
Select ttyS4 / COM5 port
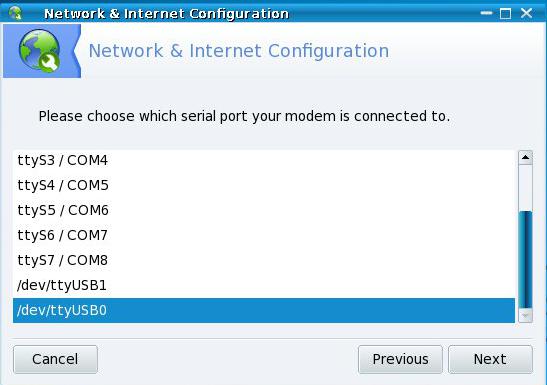[x=264, y=185]
